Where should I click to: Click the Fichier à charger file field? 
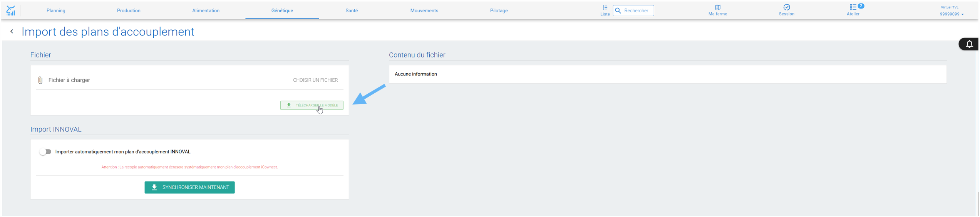(x=189, y=80)
